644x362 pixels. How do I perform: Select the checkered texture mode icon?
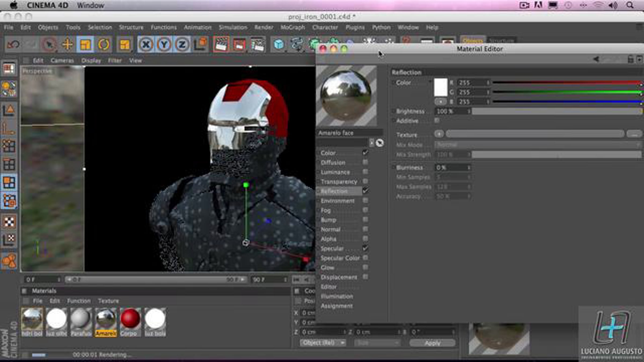(x=9, y=222)
